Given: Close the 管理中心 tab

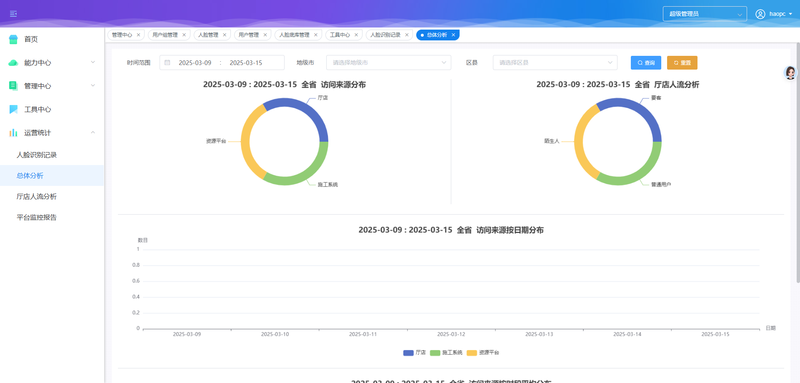Looking at the screenshot, I should coord(138,35).
